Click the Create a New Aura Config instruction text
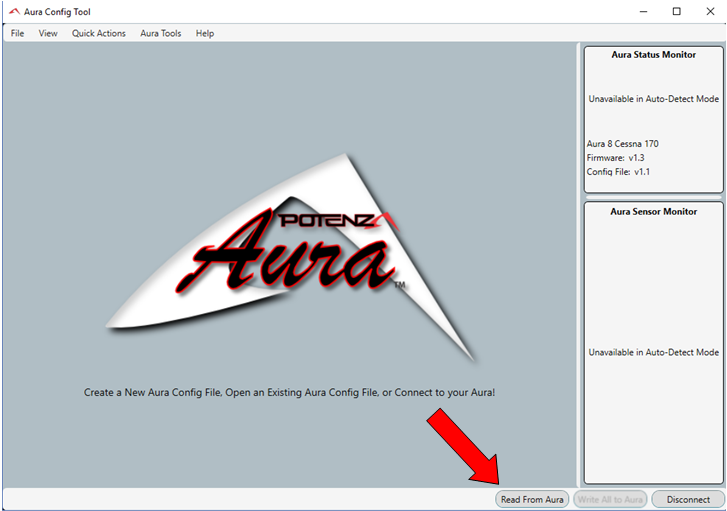 [x=289, y=393]
